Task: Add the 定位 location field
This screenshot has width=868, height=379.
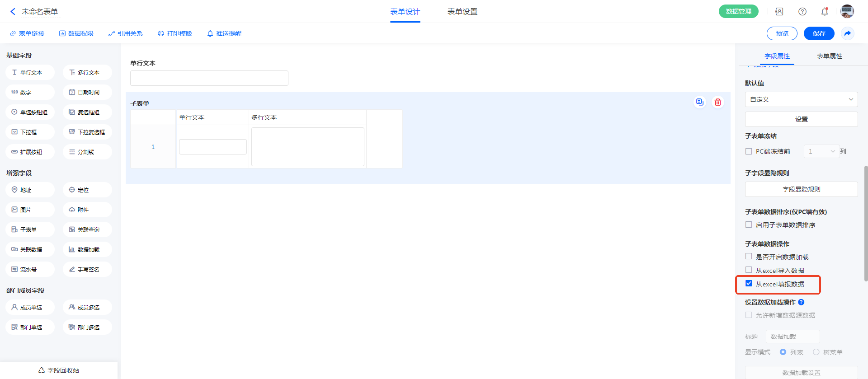Action: (x=87, y=190)
